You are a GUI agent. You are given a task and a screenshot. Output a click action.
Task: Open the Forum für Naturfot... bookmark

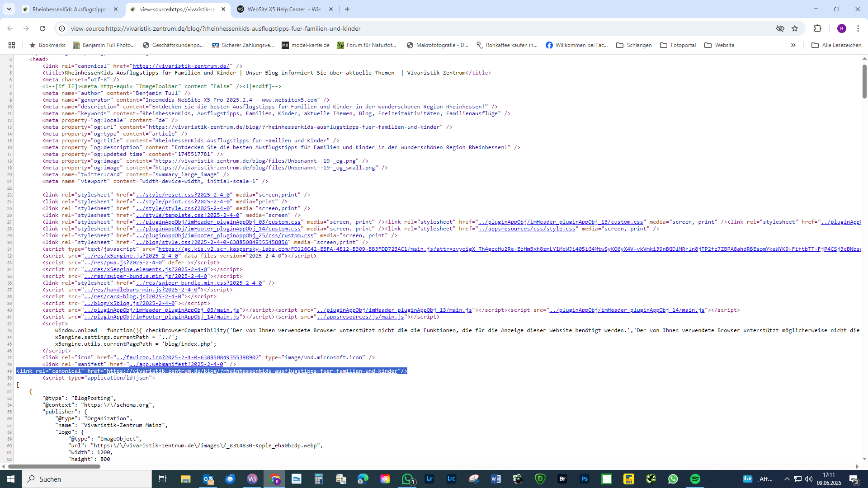pyautogui.click(x=367, y=45)
